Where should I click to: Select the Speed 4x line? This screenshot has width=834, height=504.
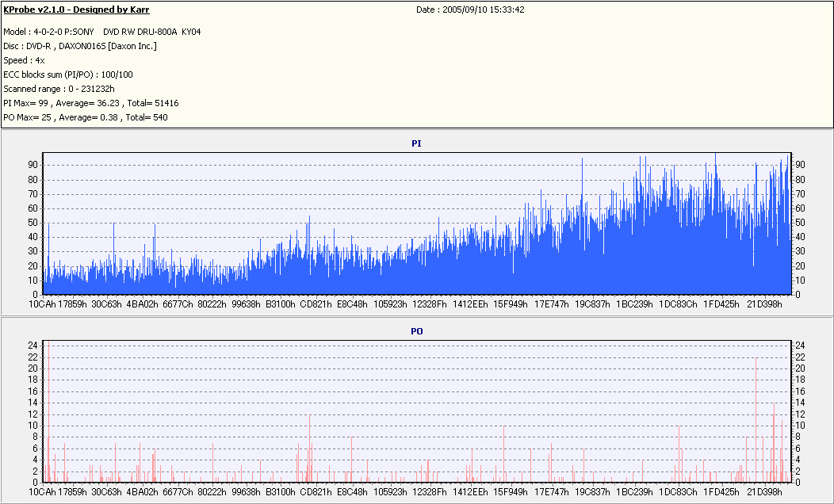pyautogui.click(x=24, y=60)
